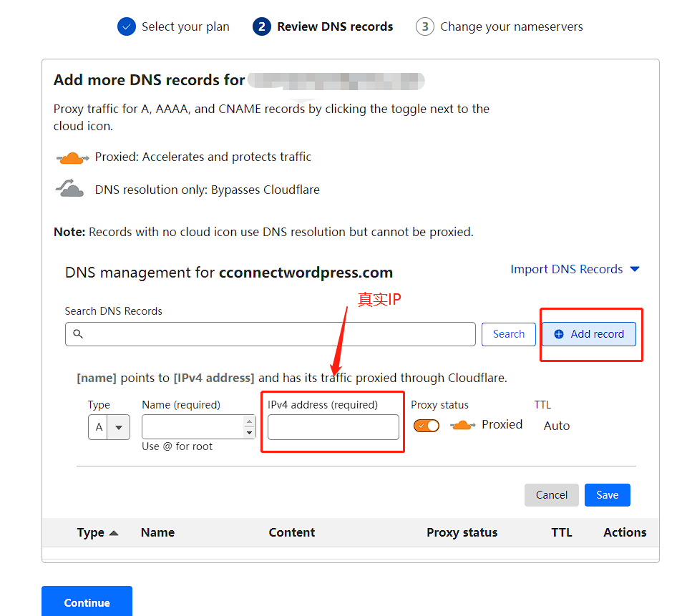
Task: Click the magnifier icon in search field
Action: tap(78, 334)
